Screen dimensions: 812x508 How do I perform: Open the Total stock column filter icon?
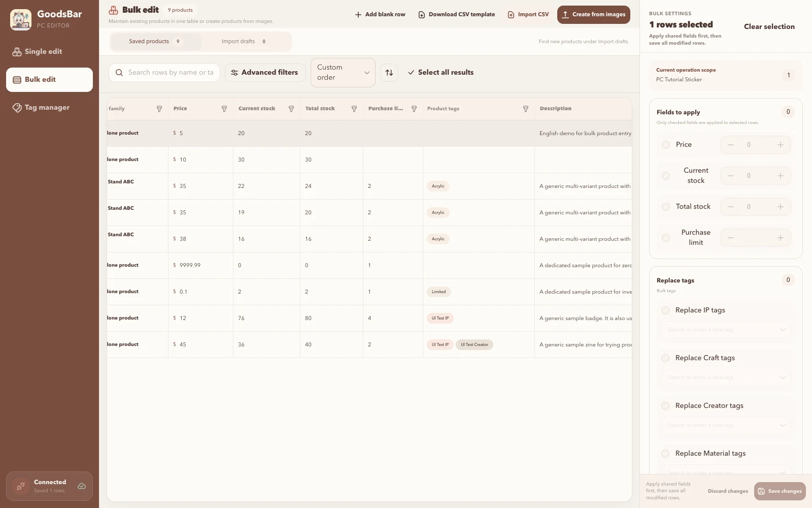(x=354, y=109)
